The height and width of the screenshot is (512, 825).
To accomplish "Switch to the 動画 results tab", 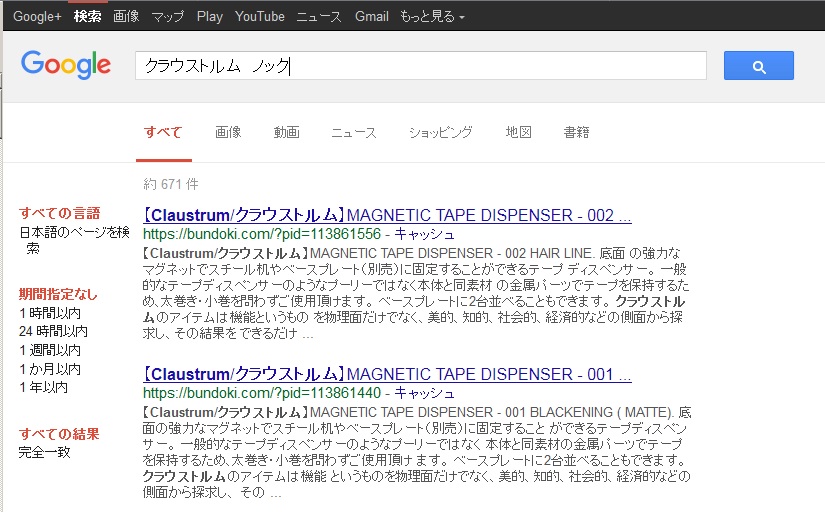I will [287, 133].
